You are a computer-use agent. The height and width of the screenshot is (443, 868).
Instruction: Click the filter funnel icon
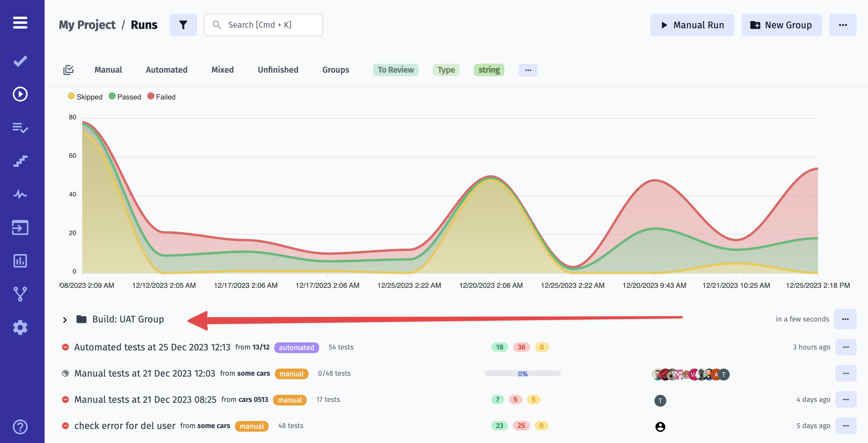tap(183, 25)
